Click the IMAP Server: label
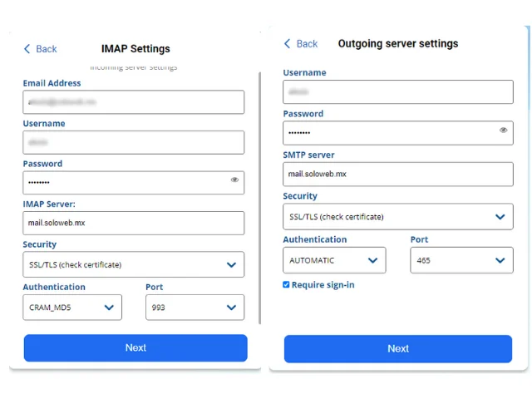This screenshot has height=399, width=532. (49, 204)
